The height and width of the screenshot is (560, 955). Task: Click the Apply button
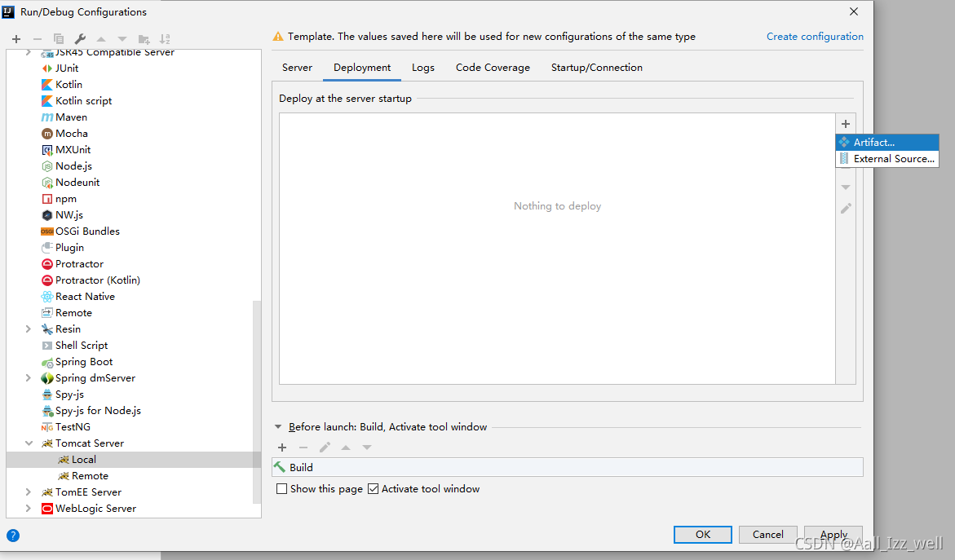(x=833, y=535)
